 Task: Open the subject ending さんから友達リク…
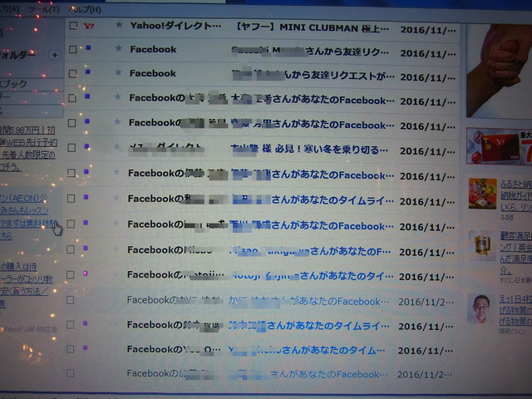[310, 51]
